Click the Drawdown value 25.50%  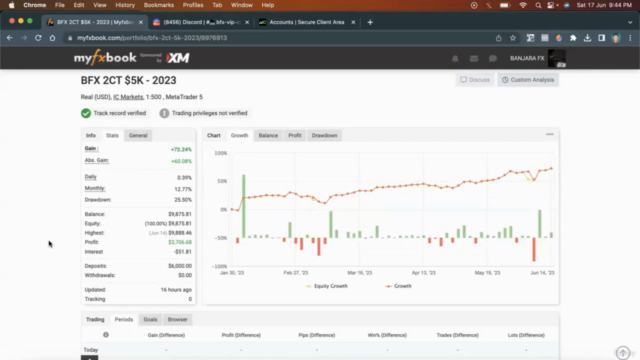pos(183,200)
